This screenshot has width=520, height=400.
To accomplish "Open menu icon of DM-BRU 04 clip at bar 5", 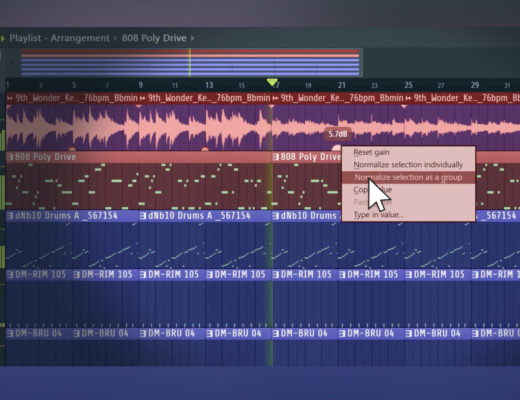I will [x=77, y=333].
